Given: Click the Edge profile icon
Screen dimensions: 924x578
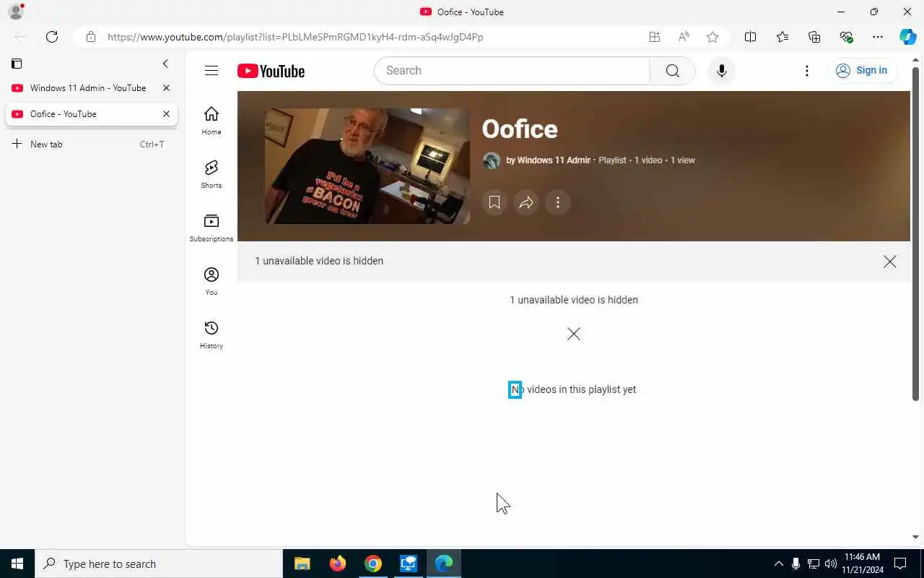Looking at the screenshot, I should (15, 12).
